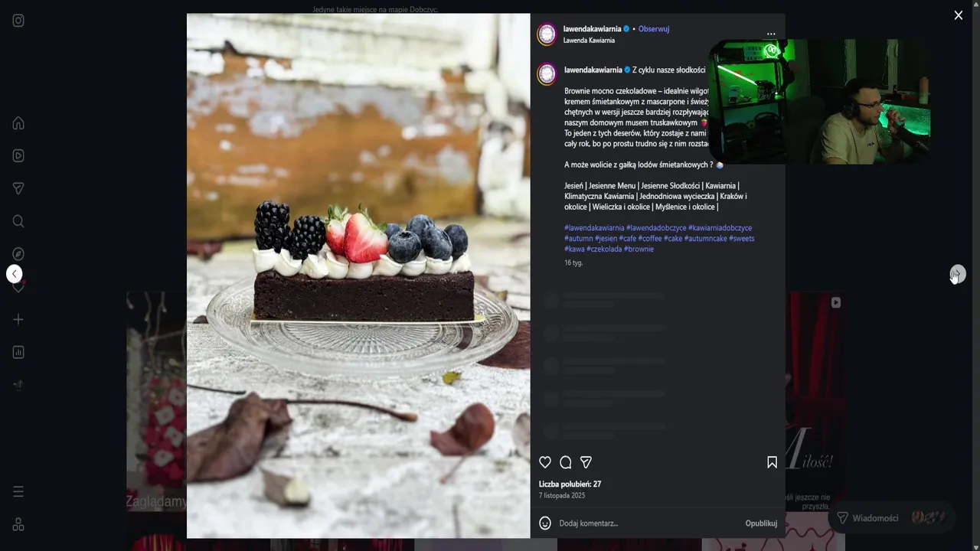The height and width of the screenshot is (551, 980).
Task: Open hashtag #cafe
Action: [x=628, y=239]
